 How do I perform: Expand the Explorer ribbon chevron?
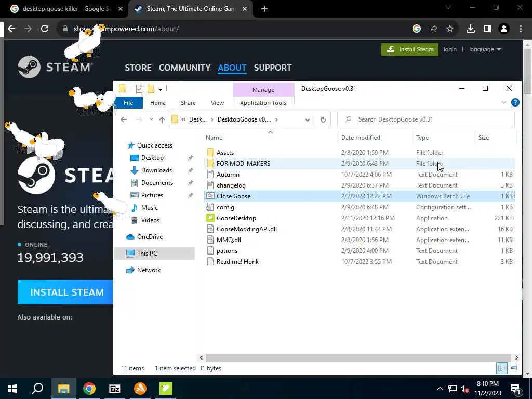pyautogui.click(x=504, y=102)
